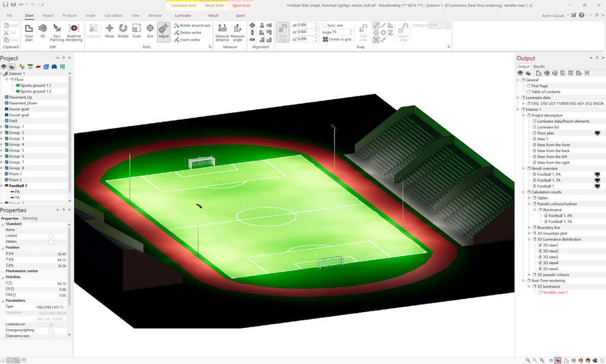Click the Insert vertex button

[x=190, y=39]
